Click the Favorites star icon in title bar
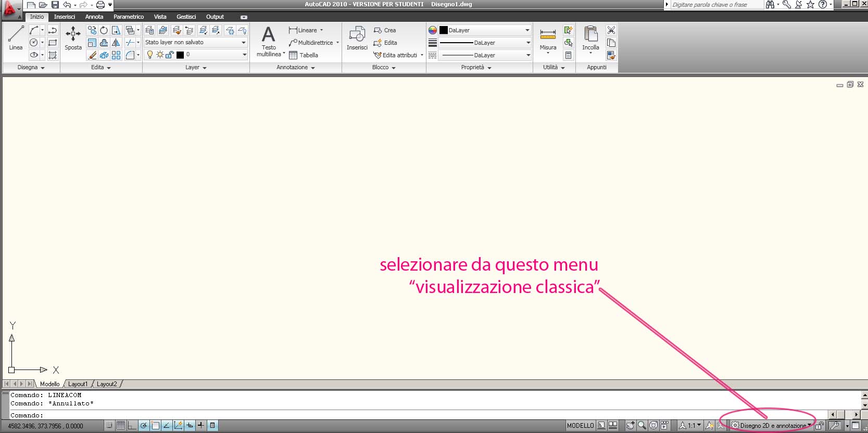 pyautogui.click(x=810, y=4)
